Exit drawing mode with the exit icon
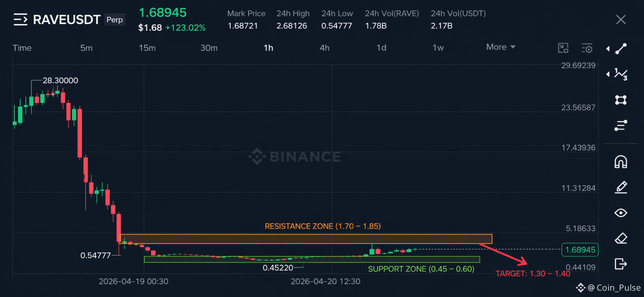This screenshot has height=297, width=644. point(621,264)
